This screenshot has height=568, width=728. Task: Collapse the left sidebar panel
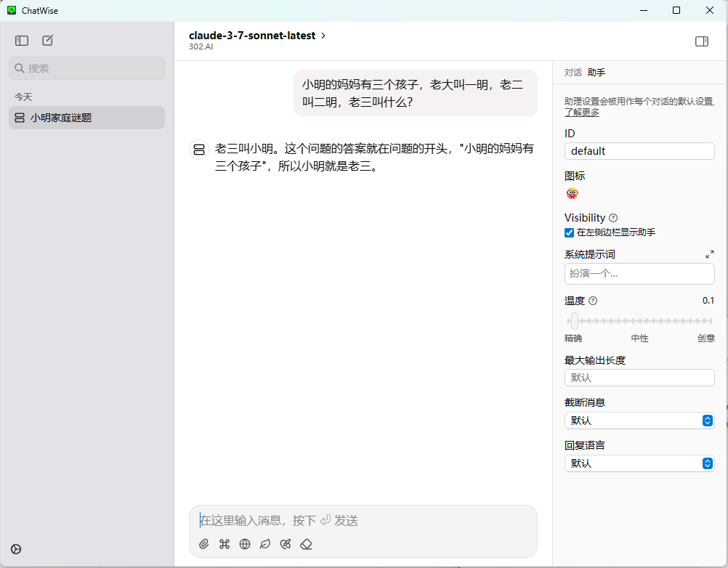pos(22,41)
